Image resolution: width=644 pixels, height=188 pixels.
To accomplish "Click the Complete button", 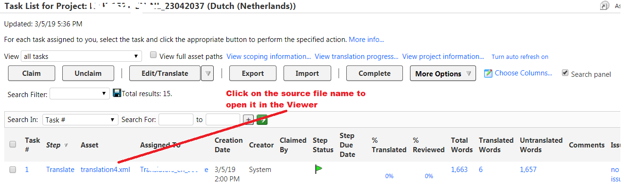I will pyautogui.click(x=375, y=74).
